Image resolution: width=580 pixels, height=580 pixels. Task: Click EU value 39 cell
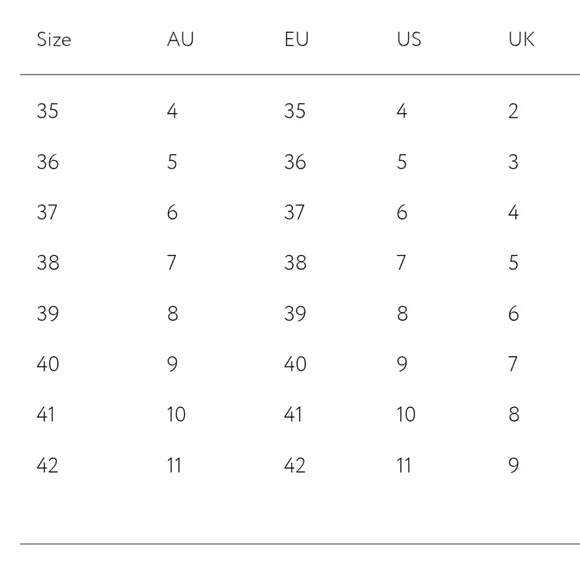[x=295, y=314]
